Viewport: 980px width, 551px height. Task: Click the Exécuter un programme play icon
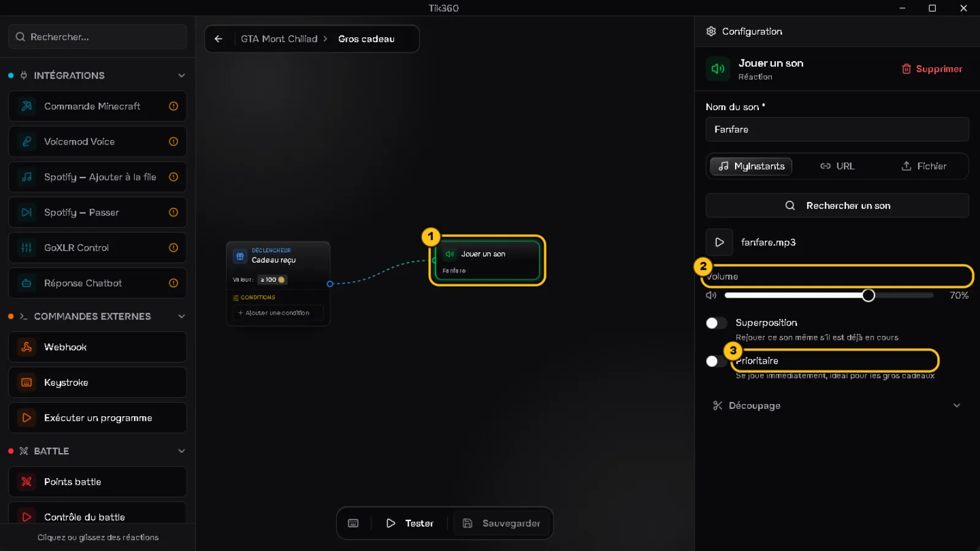[26, 418]
